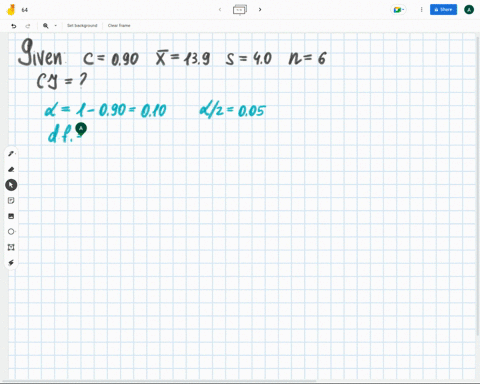Go to the next frame arrow

pyautogui.click(x=260, y=10)
